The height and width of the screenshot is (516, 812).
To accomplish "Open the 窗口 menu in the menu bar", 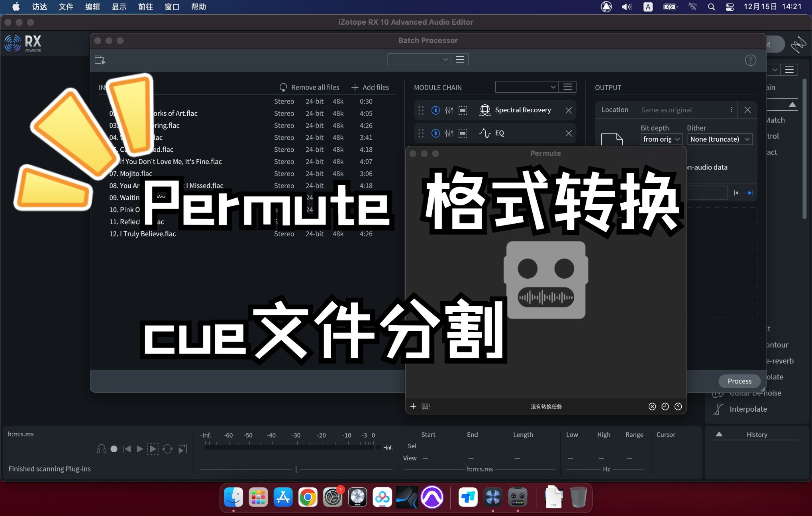I will tap(172, 6).
